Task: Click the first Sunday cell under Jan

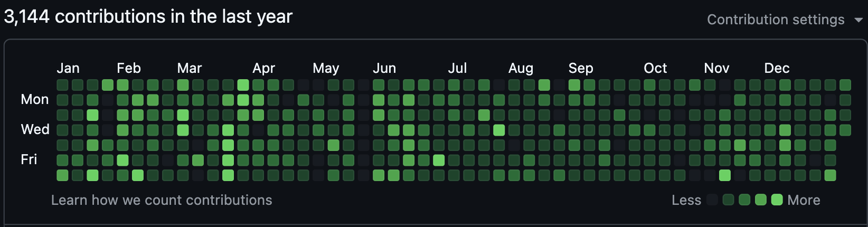Action: click(62, 85)
